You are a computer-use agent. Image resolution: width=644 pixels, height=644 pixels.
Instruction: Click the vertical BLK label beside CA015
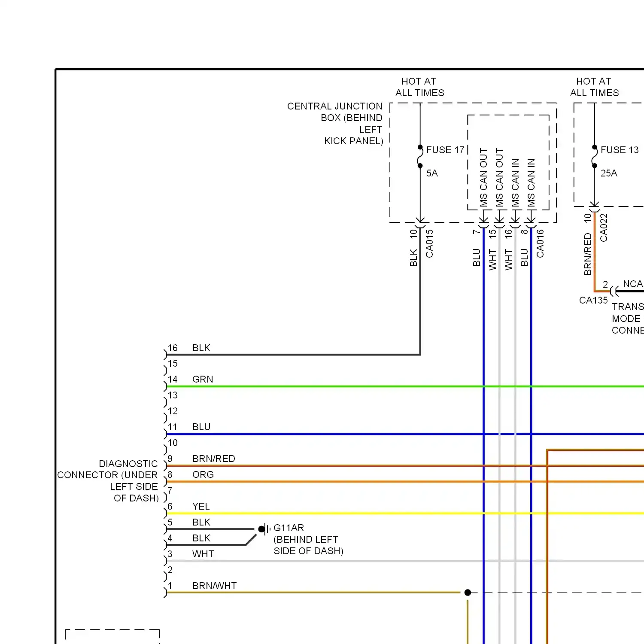[413, 258]
